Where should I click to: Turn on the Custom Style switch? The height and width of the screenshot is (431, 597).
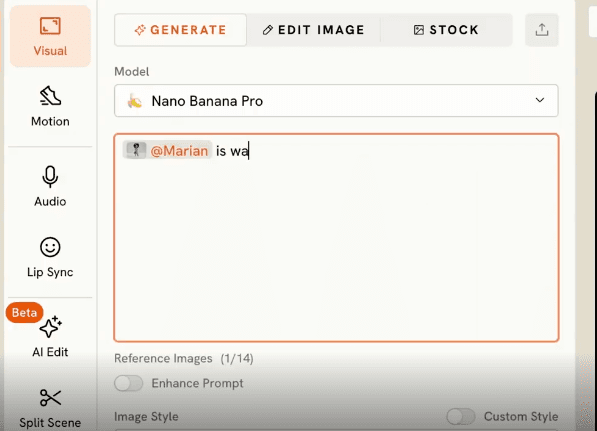(461, 416)
